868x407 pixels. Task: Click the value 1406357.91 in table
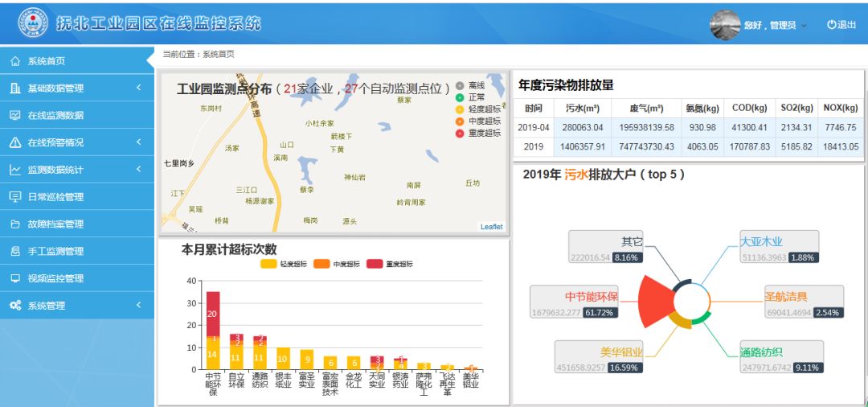click(583, 146)
